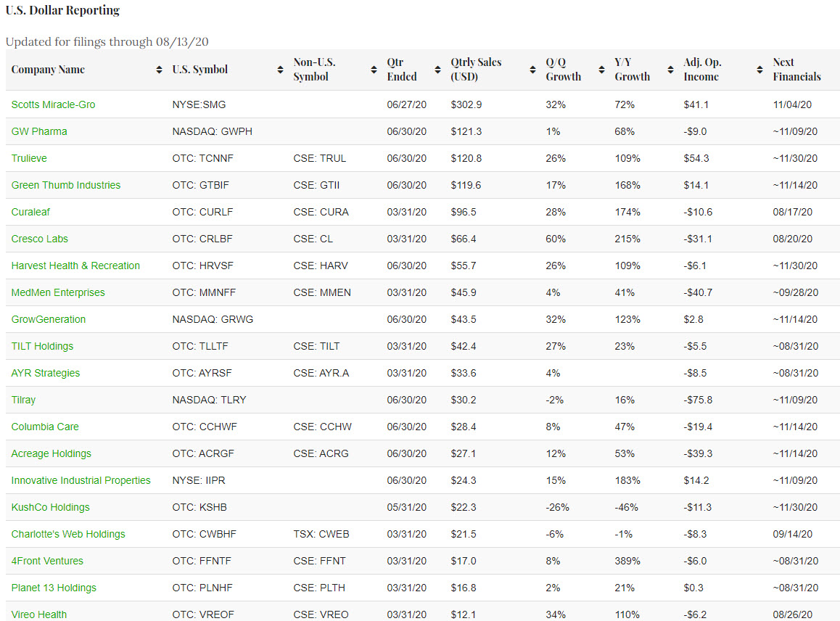Click the Next Financials column header
The image size is (840, 621).
click(x=796, y=70)
